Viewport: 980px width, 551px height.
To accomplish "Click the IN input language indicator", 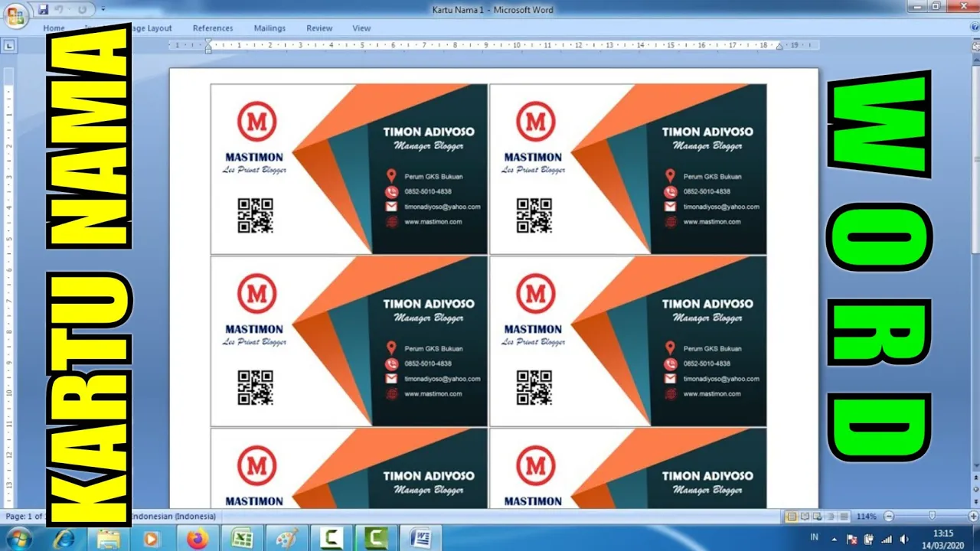I will (x=815, y=538).
